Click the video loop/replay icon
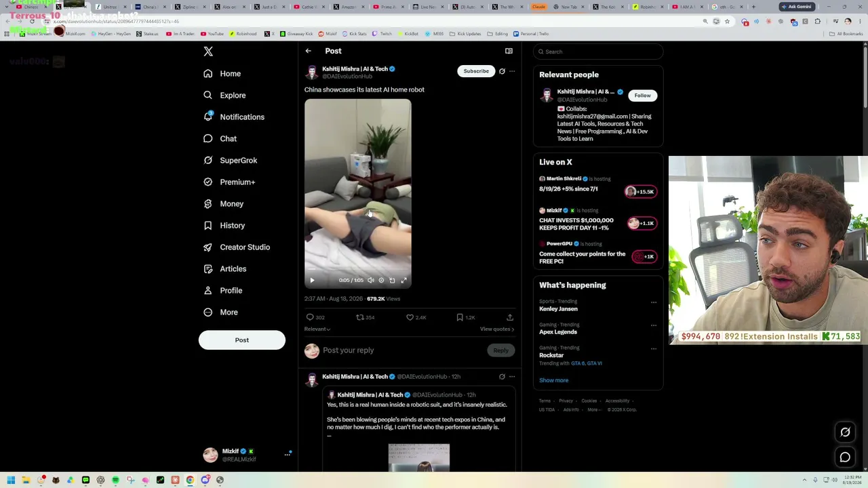Image resolution: width=868 pixels, height=488 pixels. (x=392, y=280)
